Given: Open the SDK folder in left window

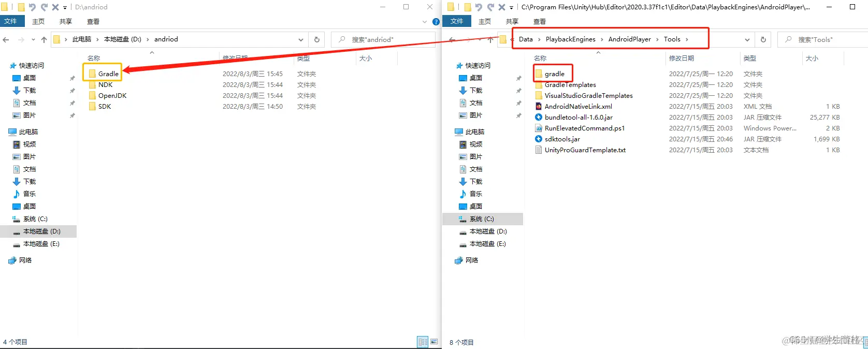Looking at the screenshot, I should click(x=105, y=106).
